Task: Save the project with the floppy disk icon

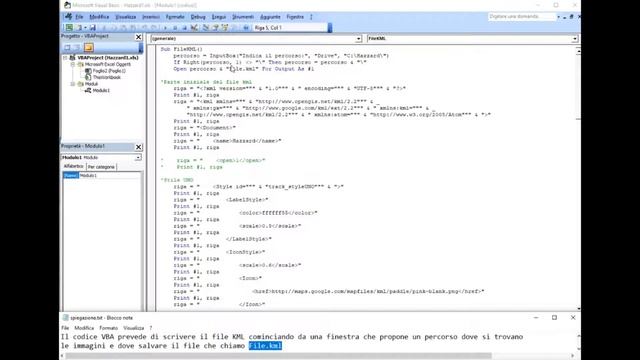Action: (93, 28)
